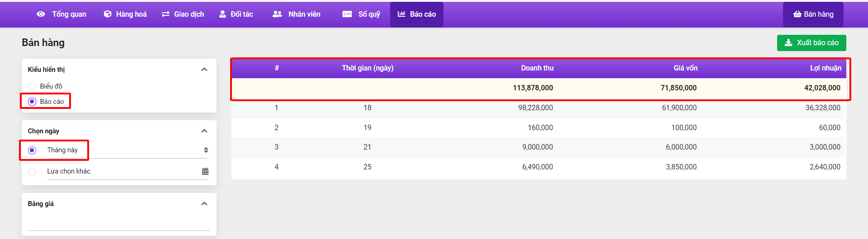
Task: Click the Bán hàng button in top bar
Action: [x=813, y=14]
